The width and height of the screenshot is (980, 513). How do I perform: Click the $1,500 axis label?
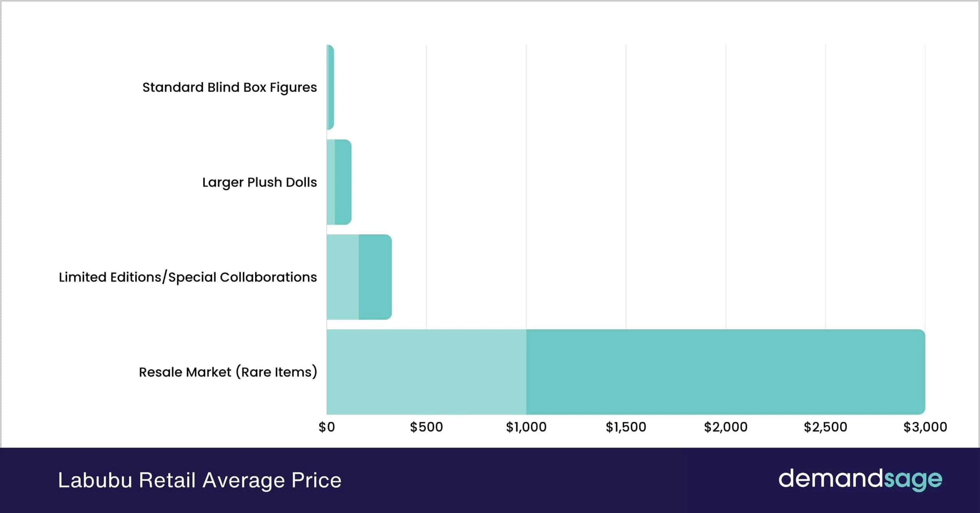626,427
